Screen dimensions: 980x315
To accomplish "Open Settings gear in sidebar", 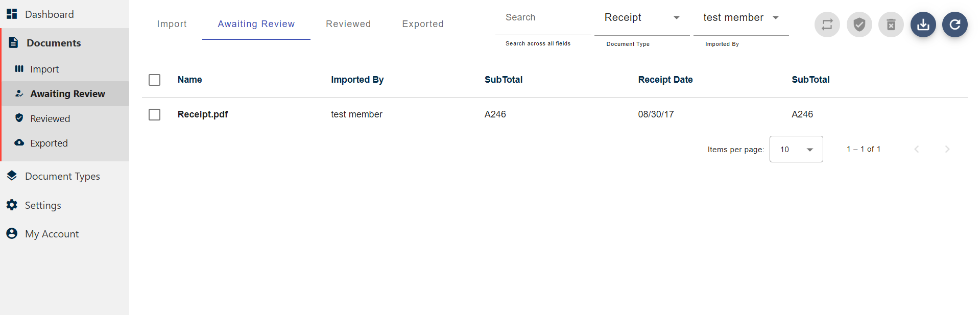I will click(x=12, y=205).
